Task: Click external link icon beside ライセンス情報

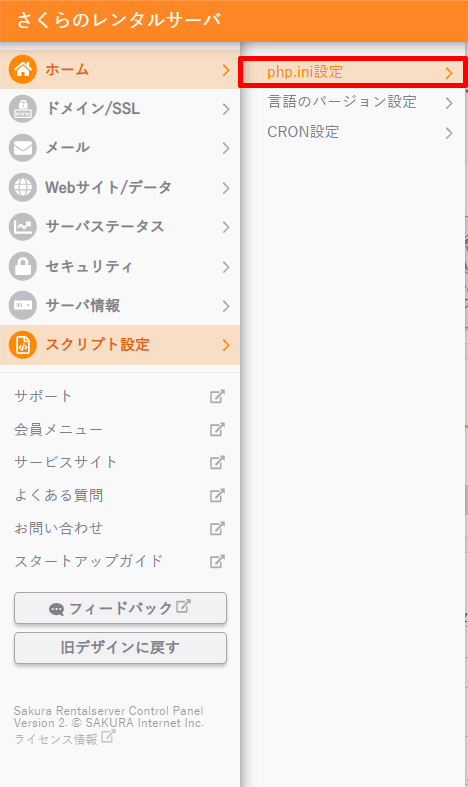Action: (108, 737)
